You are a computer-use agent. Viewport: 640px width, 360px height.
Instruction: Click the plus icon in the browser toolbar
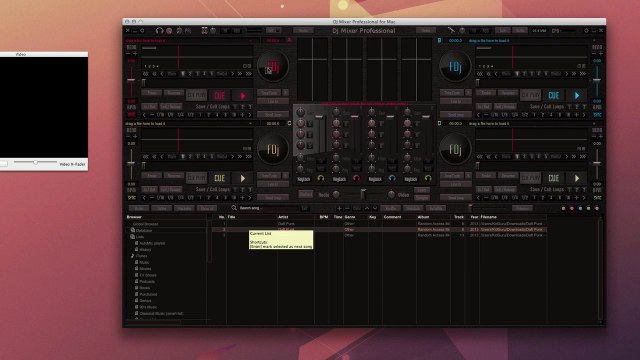point(339,208)
